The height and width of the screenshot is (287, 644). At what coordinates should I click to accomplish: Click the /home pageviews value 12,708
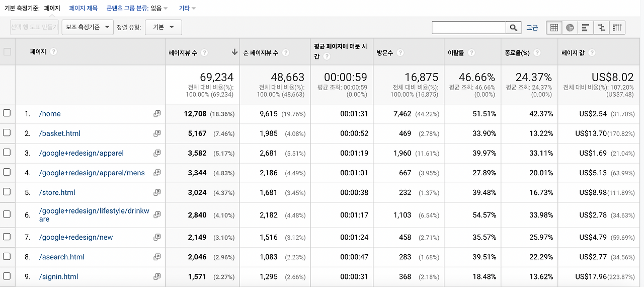click(195, 114)
